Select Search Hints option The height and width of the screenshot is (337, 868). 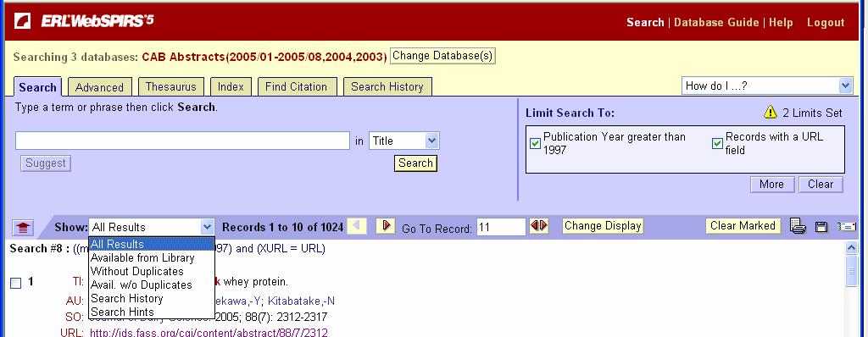coord(151,312)
